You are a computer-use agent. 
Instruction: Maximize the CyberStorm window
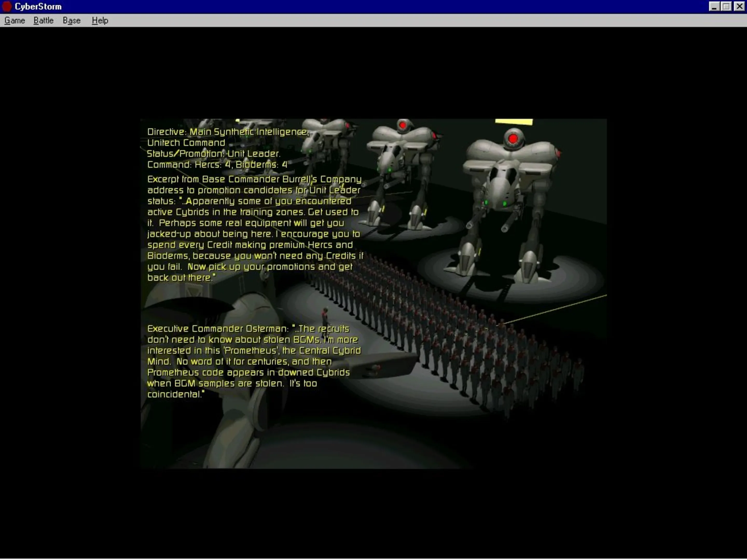726,6
